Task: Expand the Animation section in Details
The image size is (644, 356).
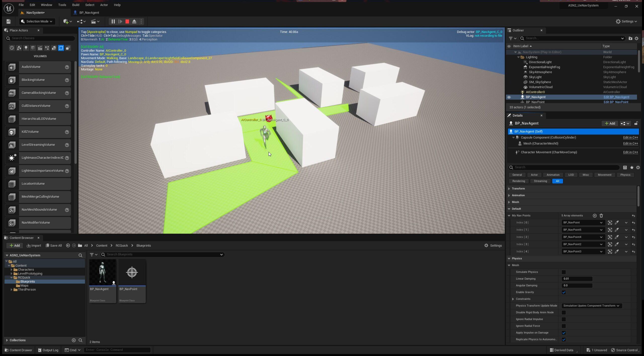Action: (x=509, y=195)
